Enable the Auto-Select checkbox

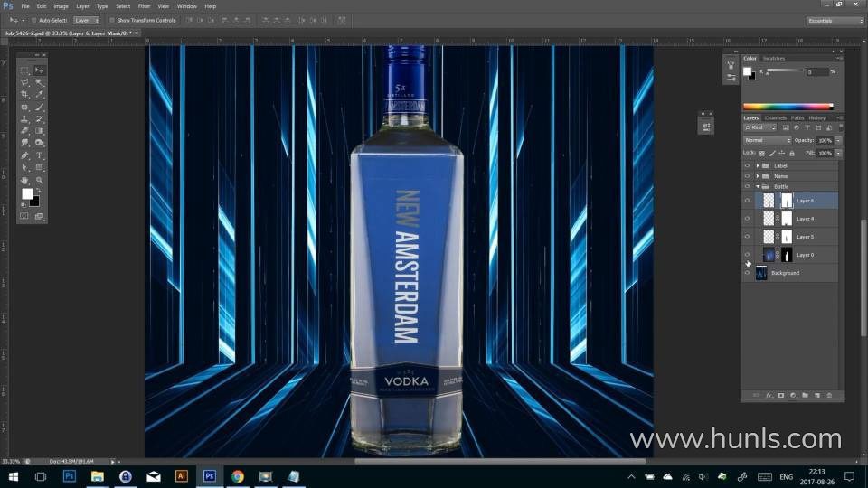coord(33,21)
